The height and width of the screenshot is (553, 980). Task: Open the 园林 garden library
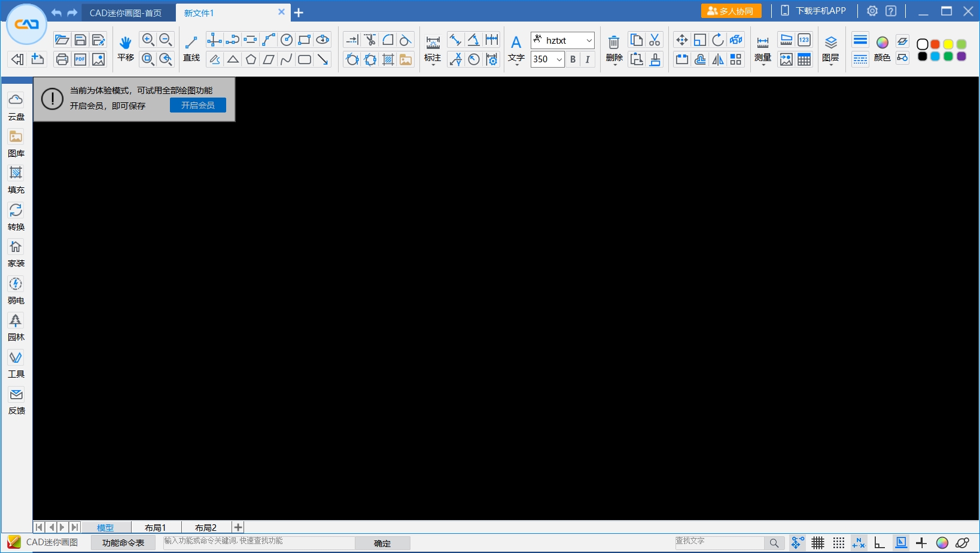click(x=16, y=327)
